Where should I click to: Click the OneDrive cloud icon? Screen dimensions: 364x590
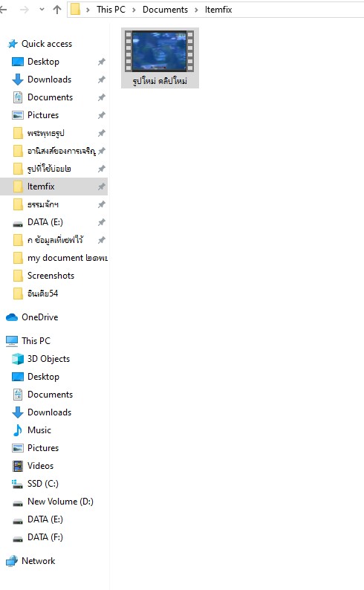12,317
